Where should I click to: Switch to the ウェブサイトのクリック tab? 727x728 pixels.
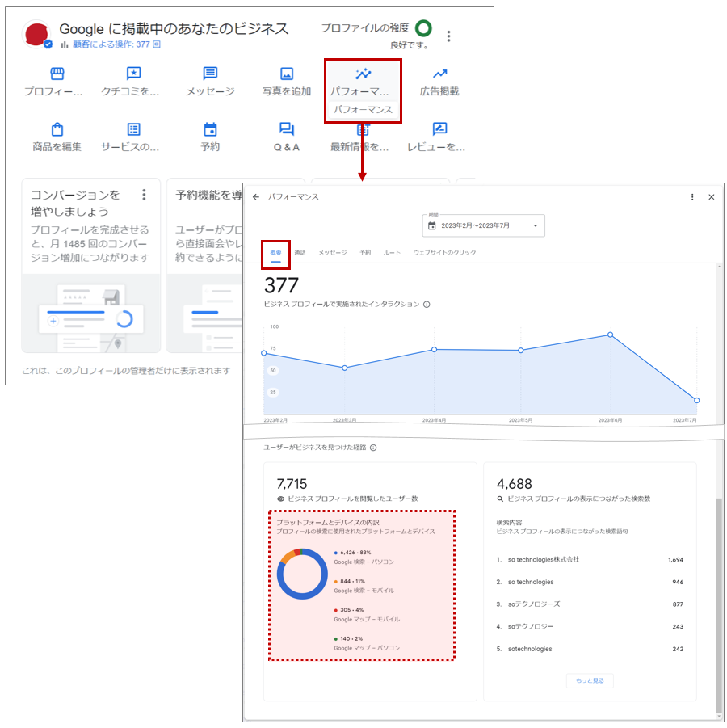point(444,253)
